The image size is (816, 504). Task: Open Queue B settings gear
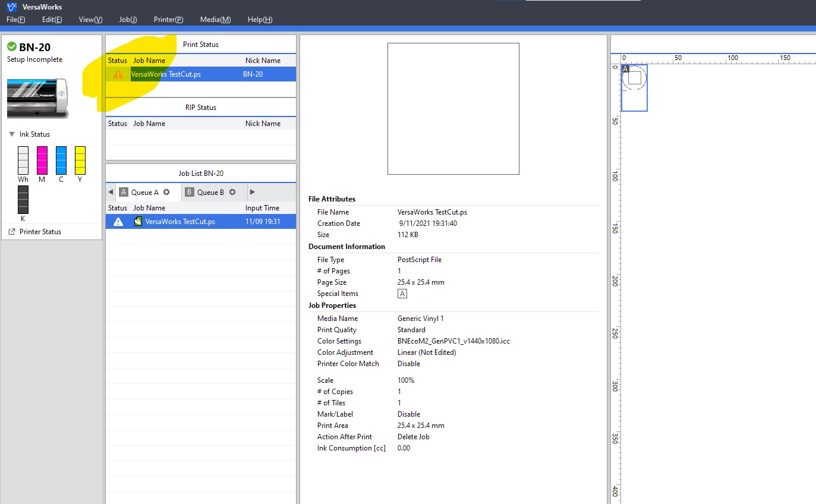coord(232,192)
